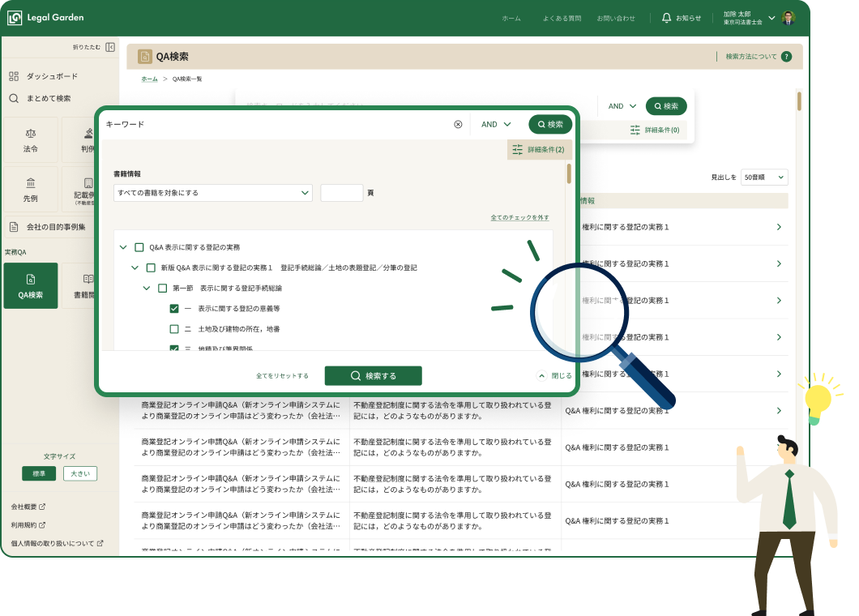
Task: Open 検索方法について link
Action: tap(751, 57)
